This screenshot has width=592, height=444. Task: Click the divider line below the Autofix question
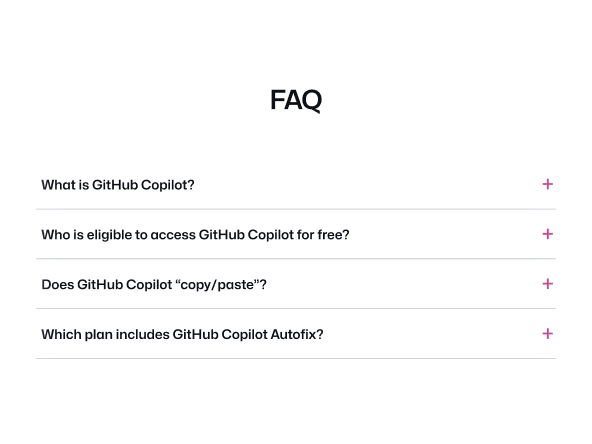(296, 358)
